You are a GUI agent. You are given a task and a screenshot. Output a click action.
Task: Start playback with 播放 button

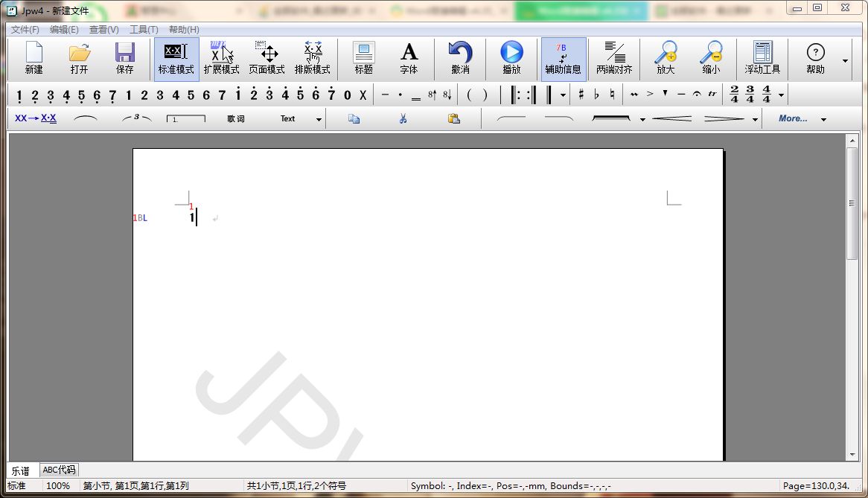(x=511, y=58)
